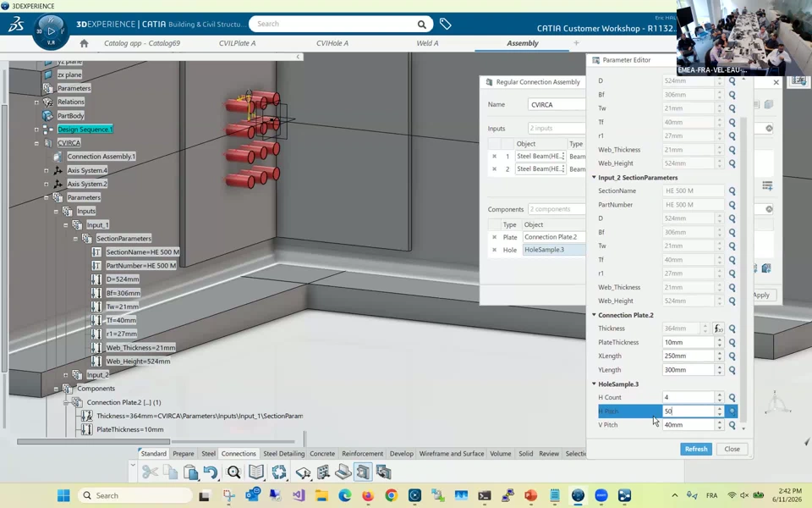Switch to the Steel Detailing tab
The image size is (812, 508).
coord(284,454)
